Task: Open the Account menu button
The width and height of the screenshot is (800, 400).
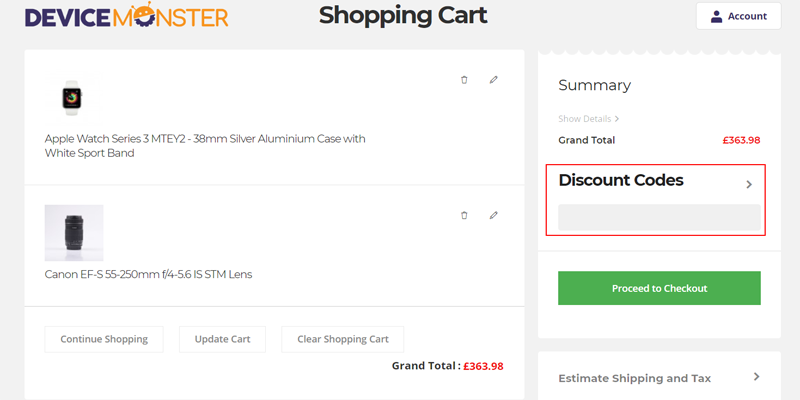Action: pyautogui.click(x=738, y=17)
